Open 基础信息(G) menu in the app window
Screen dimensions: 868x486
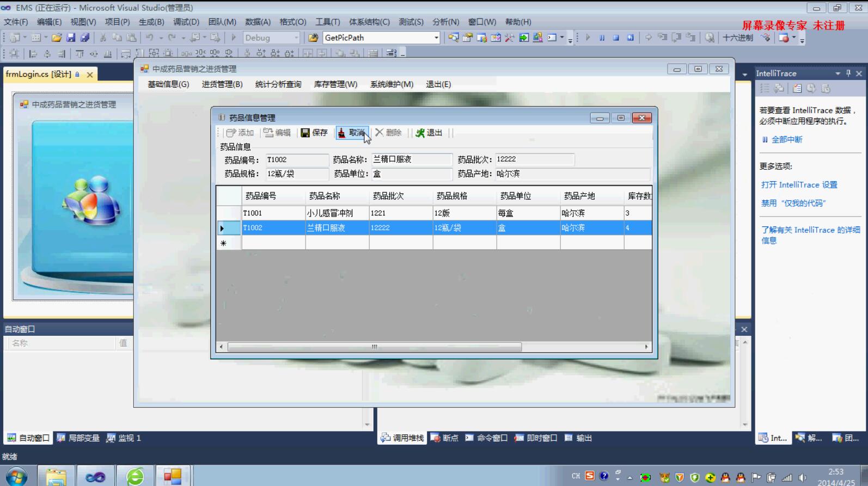click(168, 84)
